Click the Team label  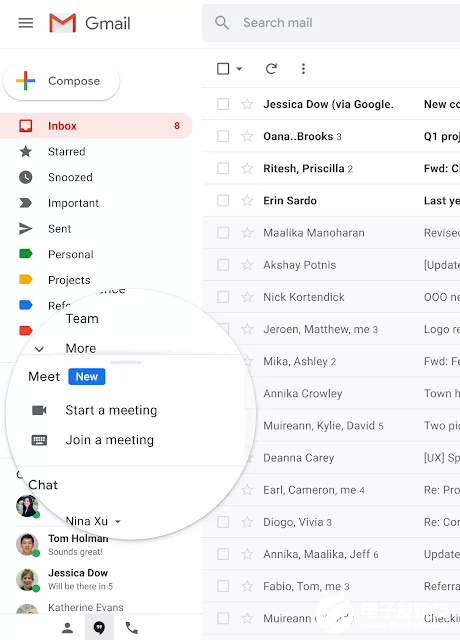tap(82, 318)
